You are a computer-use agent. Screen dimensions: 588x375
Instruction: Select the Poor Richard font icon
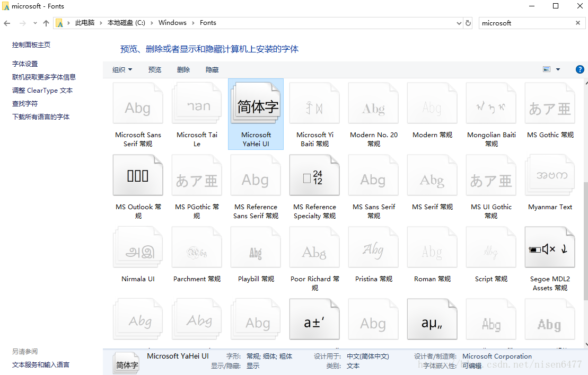(314, 247)
